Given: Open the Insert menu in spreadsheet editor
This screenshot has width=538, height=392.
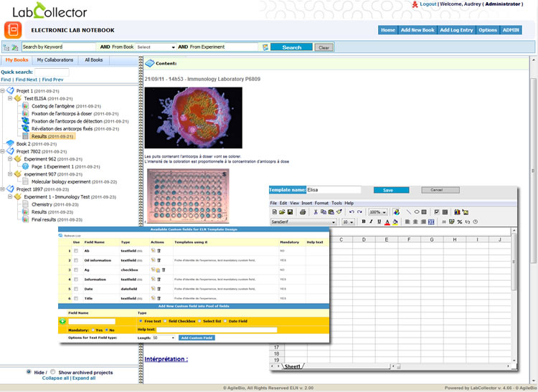Looking at the screenshot, I should 307,204.
